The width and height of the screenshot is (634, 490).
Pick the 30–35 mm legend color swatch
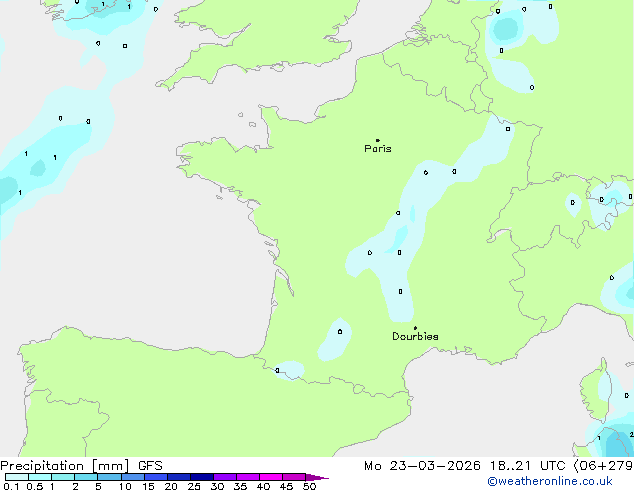pos(225,477)
